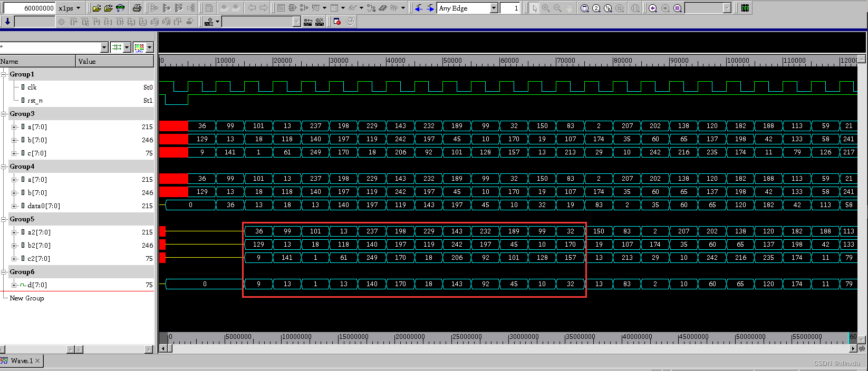Collapse the Group5 tree node
The image size is (868, 371).
point(4,219)
